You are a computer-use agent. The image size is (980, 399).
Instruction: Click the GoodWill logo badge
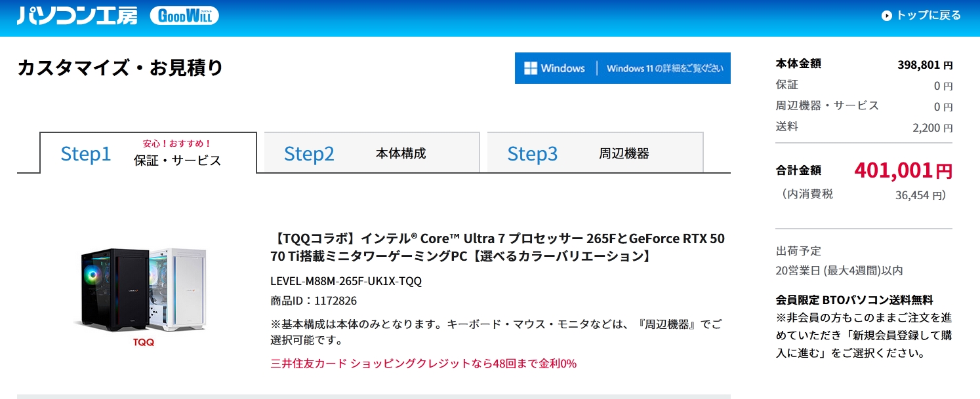click(184, 16)
